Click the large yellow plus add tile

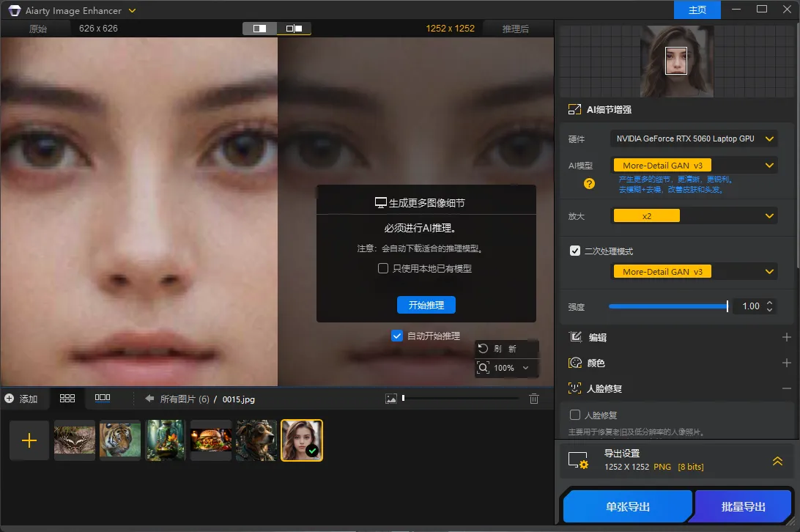pos(29,440)
